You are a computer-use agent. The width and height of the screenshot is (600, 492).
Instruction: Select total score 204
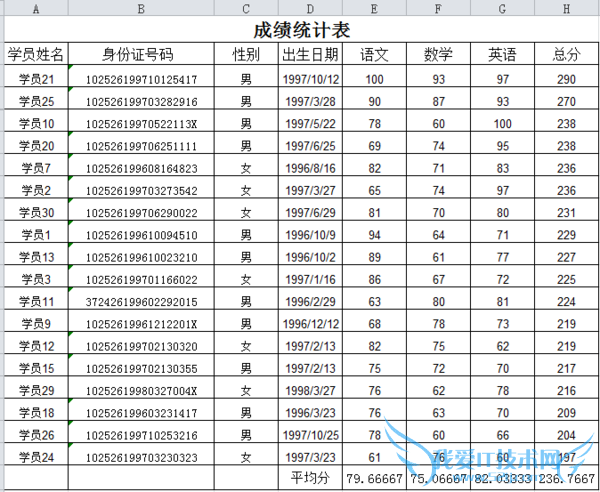click(566, 431)
